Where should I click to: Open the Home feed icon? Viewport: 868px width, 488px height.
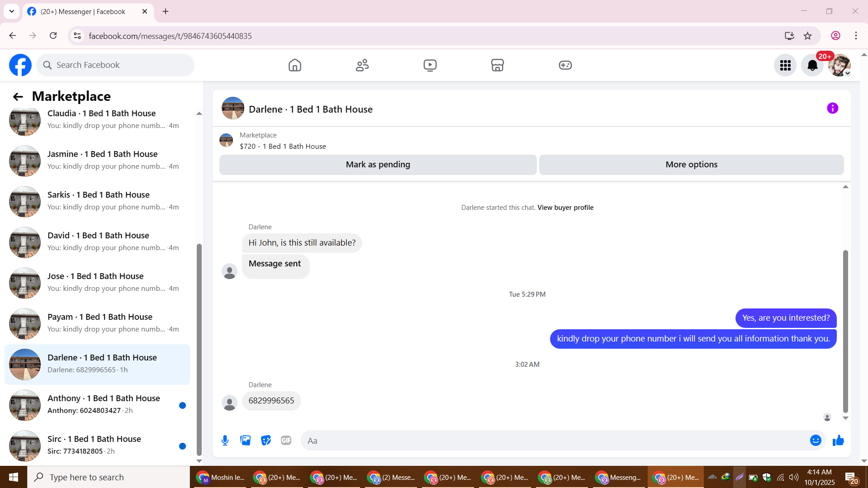tap(295, 65)
